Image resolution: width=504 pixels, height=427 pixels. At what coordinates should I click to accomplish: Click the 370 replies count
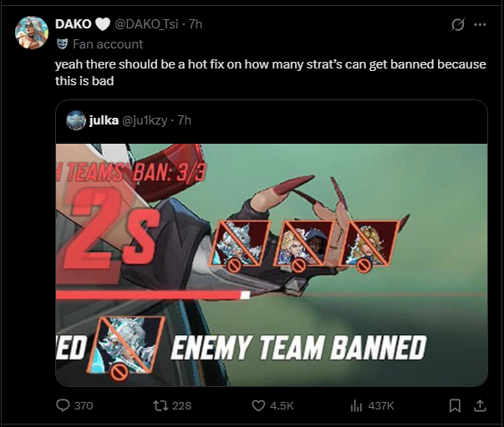point(84,406)
